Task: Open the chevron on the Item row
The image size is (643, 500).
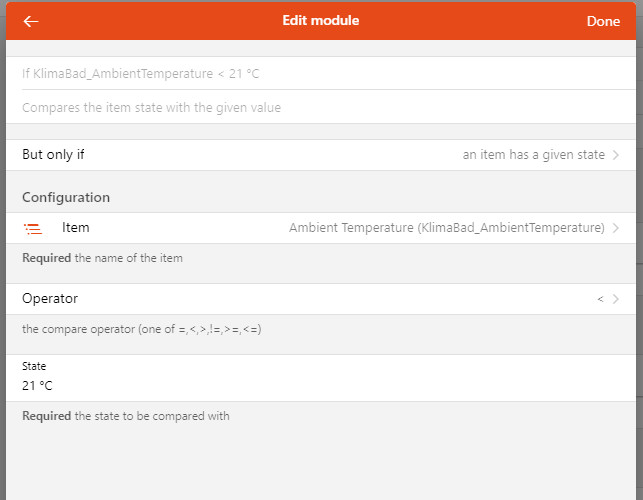Action: [616, 228]
